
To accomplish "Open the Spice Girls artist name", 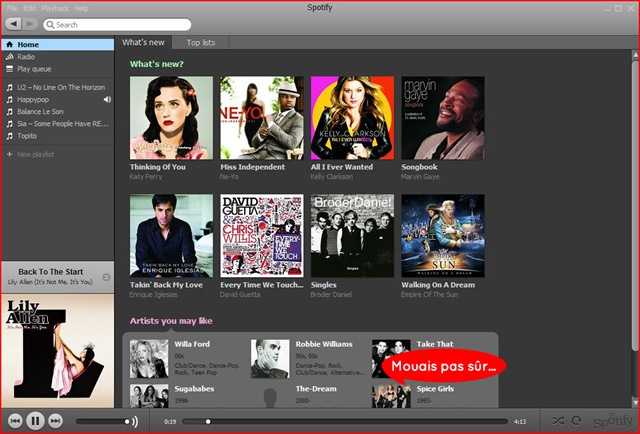I will pyautogui.click(x=435, y=389).
